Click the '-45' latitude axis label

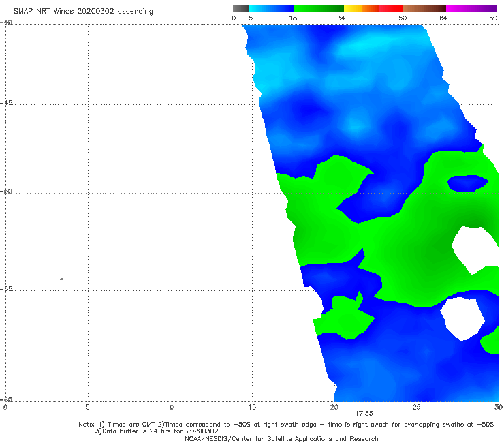[6, 103]
